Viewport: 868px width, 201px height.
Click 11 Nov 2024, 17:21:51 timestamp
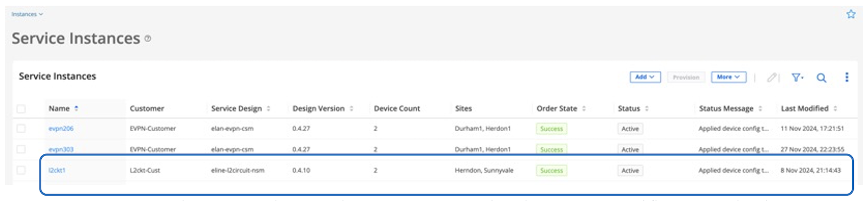pyautogui.click(x=812, y=128)
